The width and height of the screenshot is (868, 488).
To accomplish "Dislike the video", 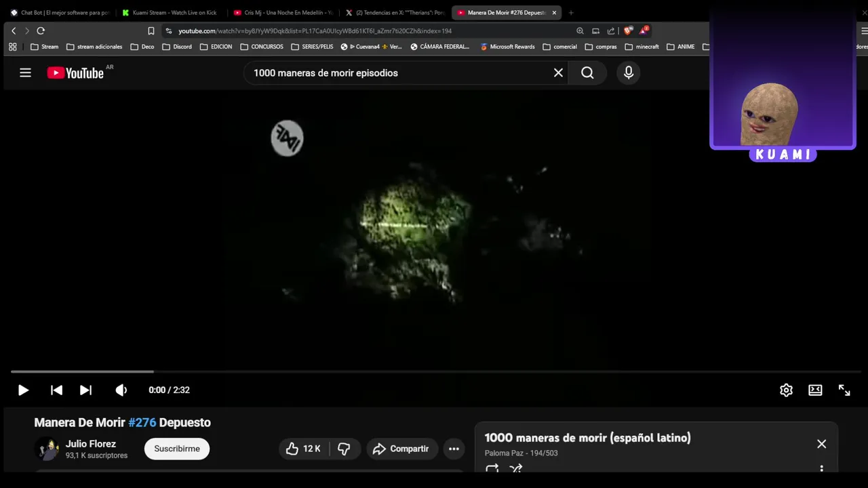I will (x=344, y=449).
